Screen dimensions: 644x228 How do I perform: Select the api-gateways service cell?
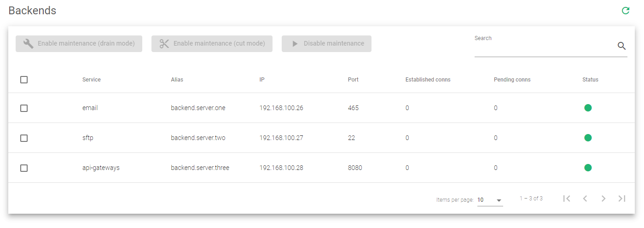pos(101,168)
